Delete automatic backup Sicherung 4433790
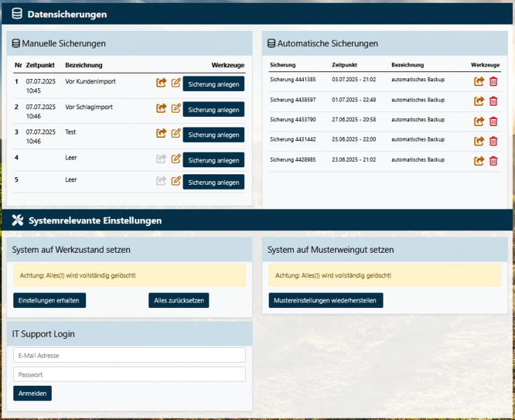515x420 pixels. pos(493,121)
